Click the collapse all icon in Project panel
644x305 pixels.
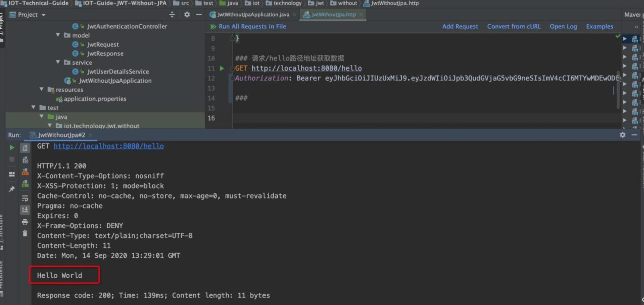pos(172,15)
